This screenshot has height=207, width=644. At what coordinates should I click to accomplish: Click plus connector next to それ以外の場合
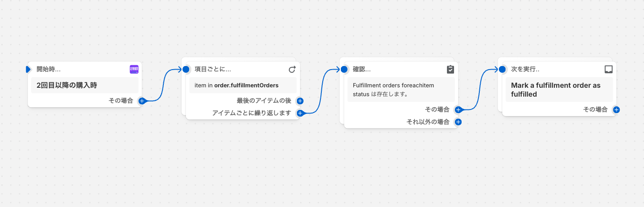pyautogui.click(x=458, y=122)
